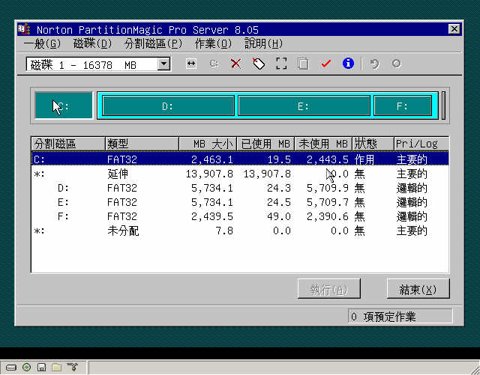Open the 磁碟(D) menu
This screenshot has width=480, height=375.
(93, 44)
